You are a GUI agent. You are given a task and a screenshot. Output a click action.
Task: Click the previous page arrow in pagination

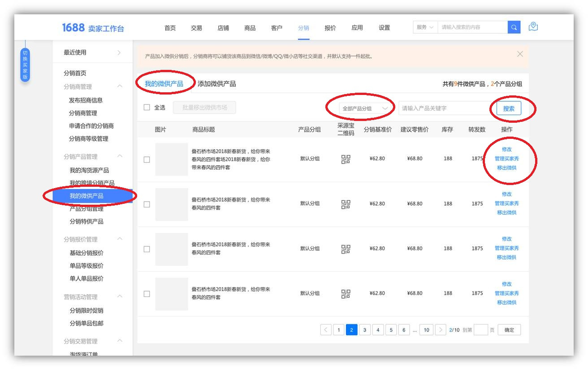coord(326,330)
